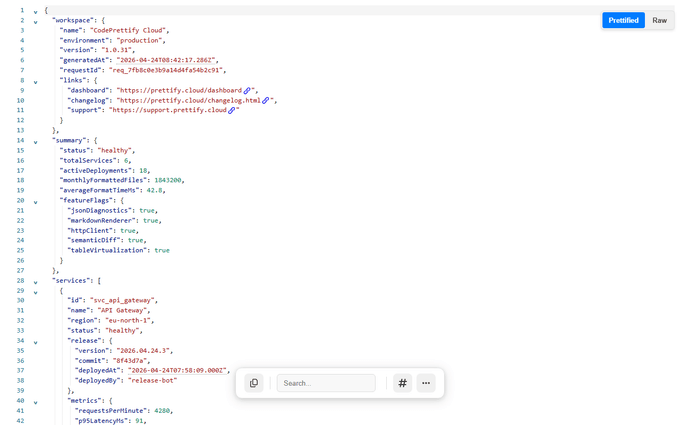Image resolution: width=680 pixels, height=425 pixels.
Task: Focus the Search input field
Action: click(x=326, y=383)
